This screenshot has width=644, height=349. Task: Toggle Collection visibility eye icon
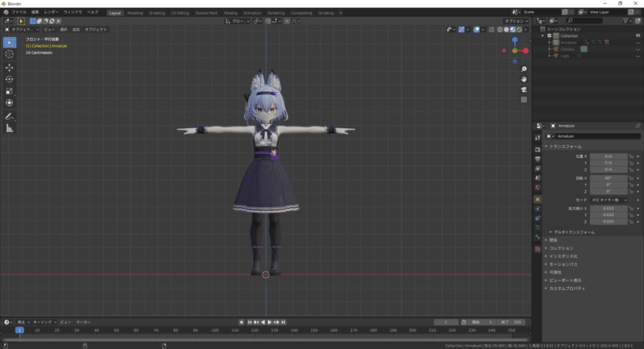[638, 35]
